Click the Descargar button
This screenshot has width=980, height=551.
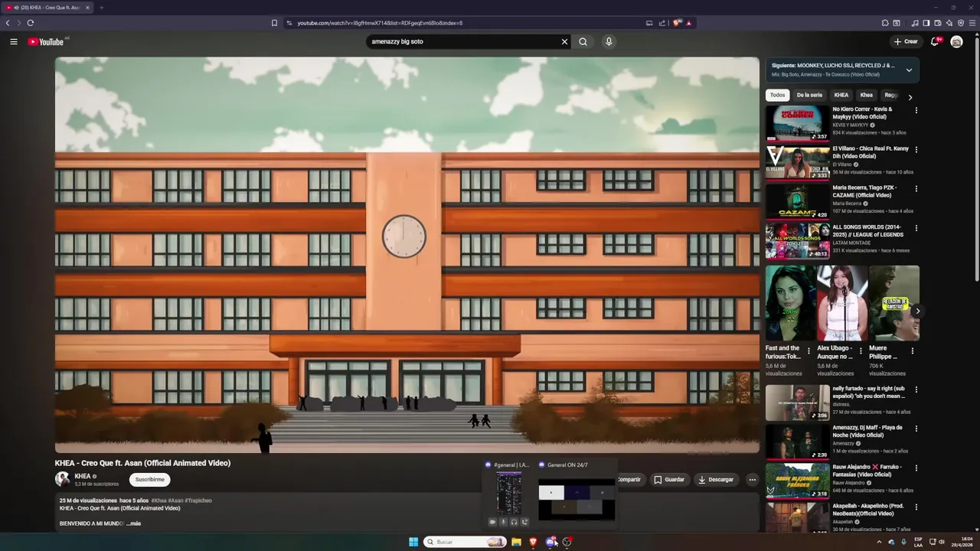(x=716, y=480)
